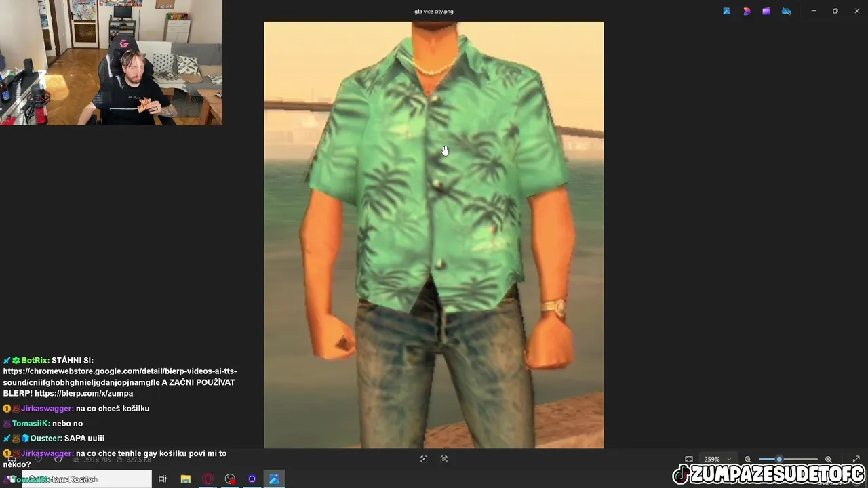This screenshot has height=488, width=868.
Task: Open File Explorer from the taskbar
Action: (185, 479)
